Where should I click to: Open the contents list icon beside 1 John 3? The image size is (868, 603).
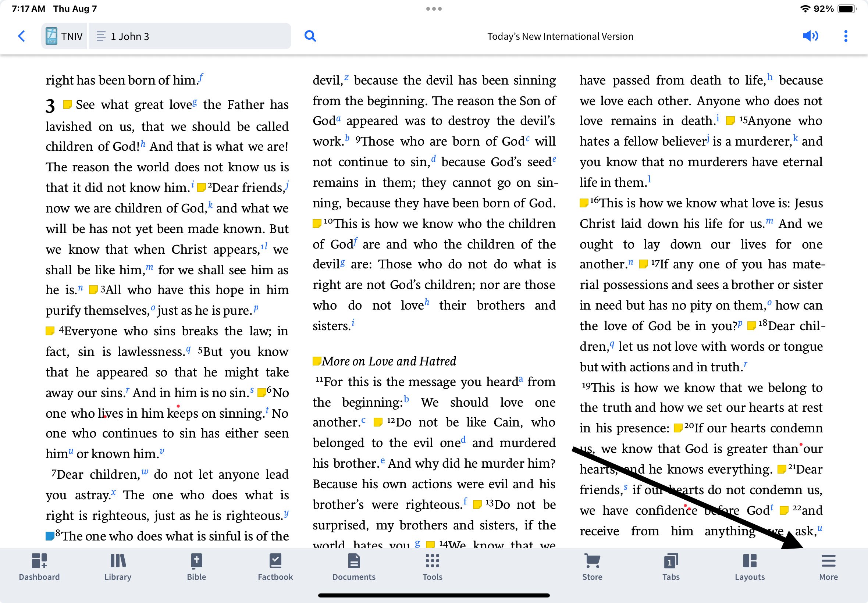(100, 36)
